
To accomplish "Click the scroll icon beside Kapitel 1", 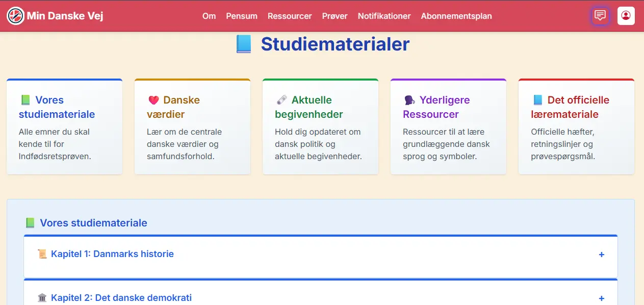I will click(42, 254).
